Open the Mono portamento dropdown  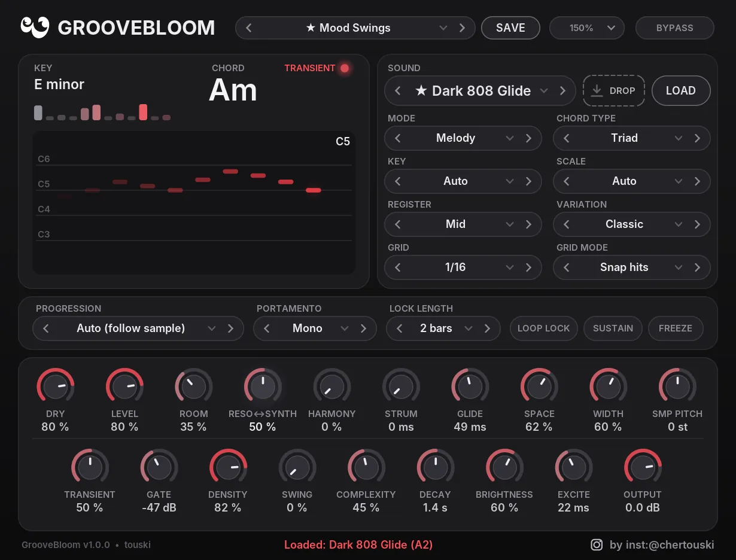tap(315, 328)
